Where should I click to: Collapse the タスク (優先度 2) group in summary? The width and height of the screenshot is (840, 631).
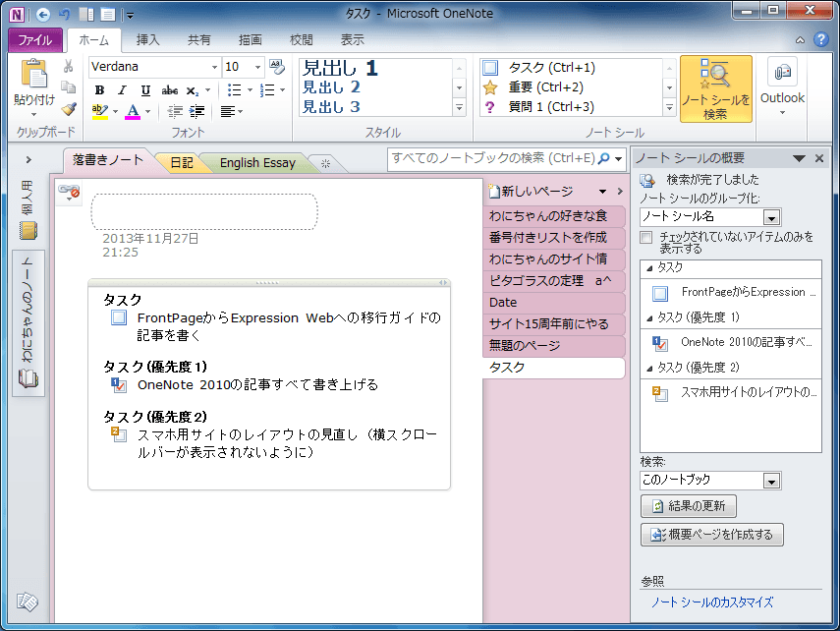click(x=649, y=369)
